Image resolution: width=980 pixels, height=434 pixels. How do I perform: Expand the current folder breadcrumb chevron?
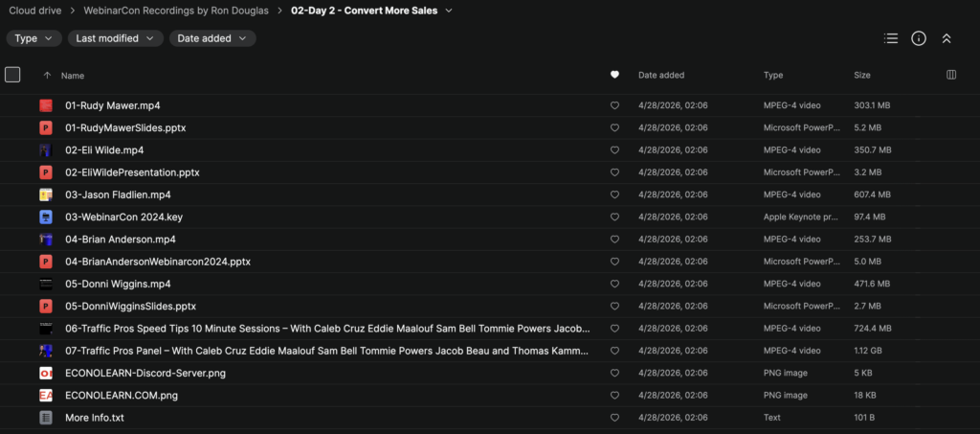[x=449, y=11]
